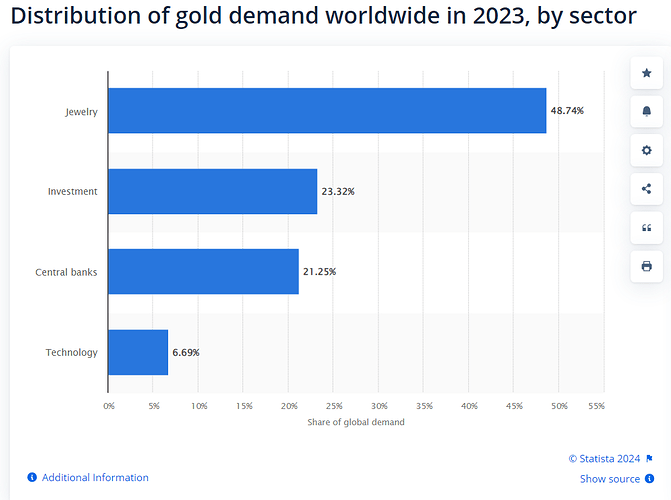Click the bell notification icon
The width and height of the screenshot is (671, 500).
646,111
